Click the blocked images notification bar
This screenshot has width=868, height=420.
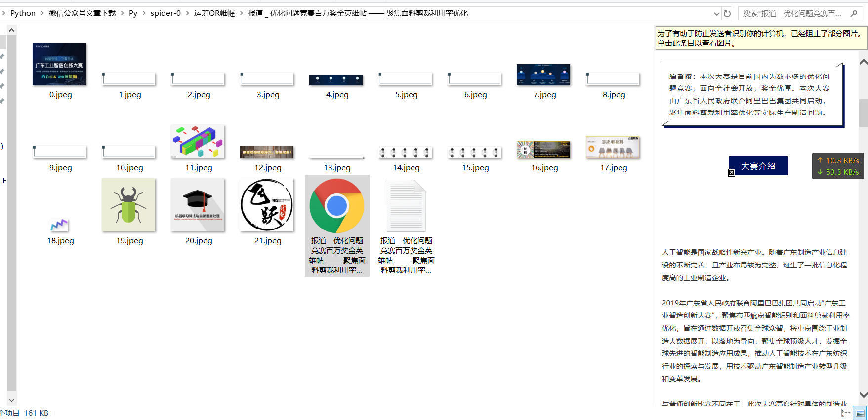click(761, 38)
